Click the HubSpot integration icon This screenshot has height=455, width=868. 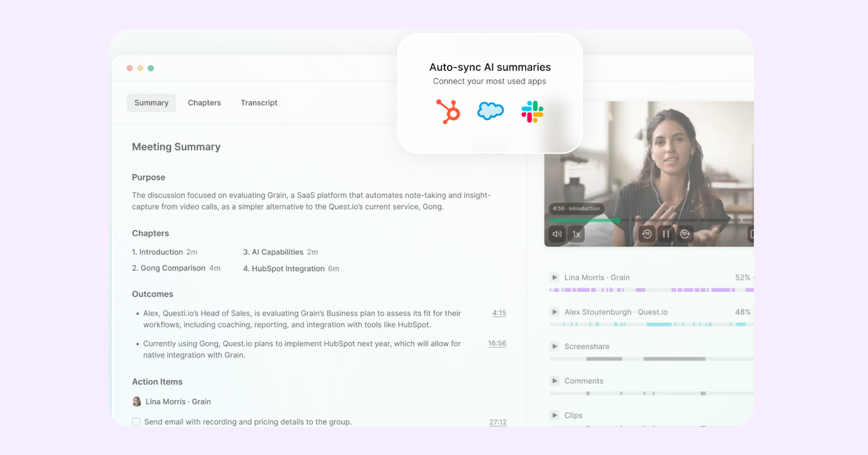(448, 111)
